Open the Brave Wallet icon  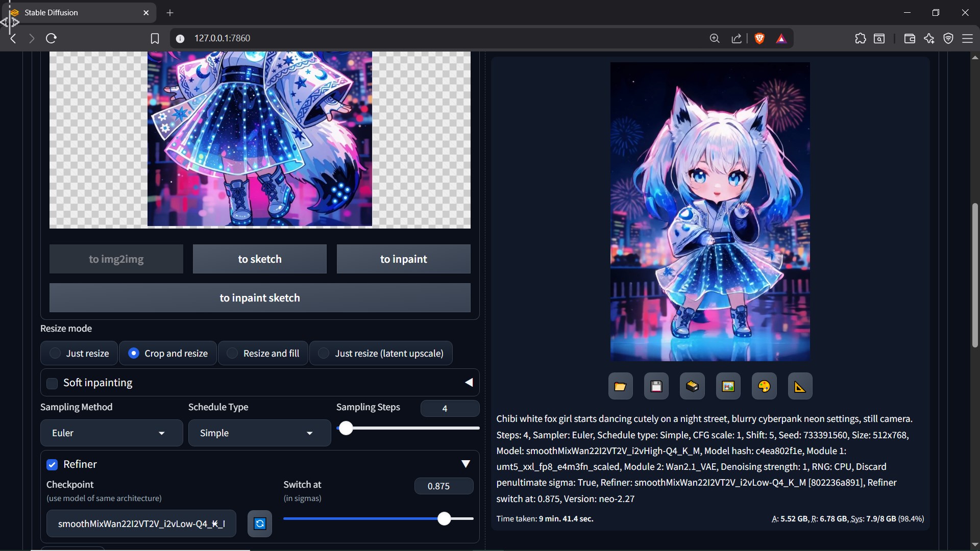(909, 38)
